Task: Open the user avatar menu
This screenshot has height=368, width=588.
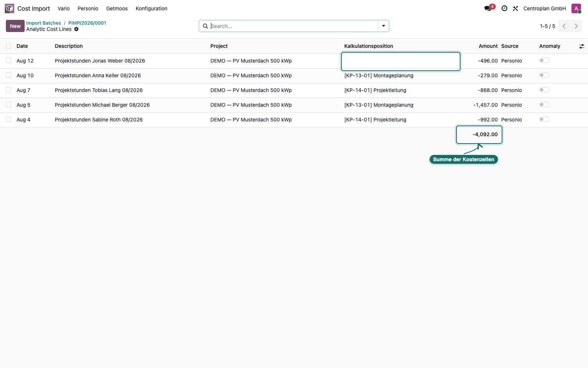Action: [x=576, y=8]
